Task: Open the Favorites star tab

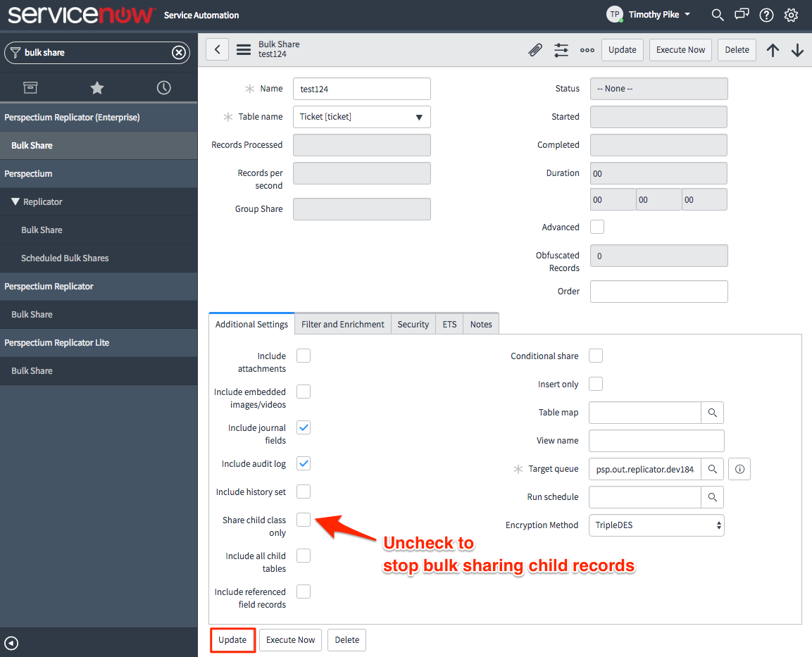Action: (x=97, y=87)
